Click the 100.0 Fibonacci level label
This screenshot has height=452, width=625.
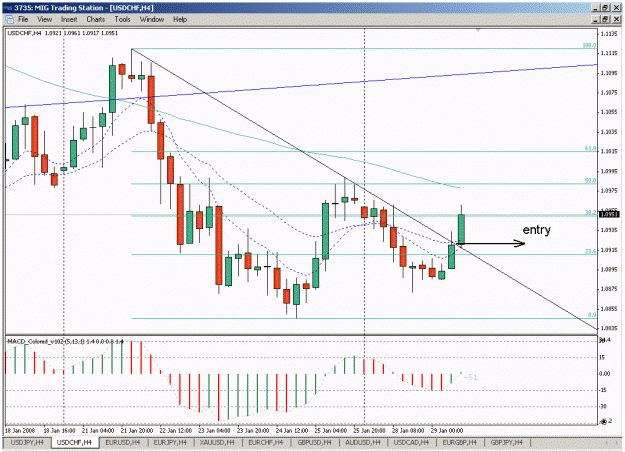click(x=589, y=45)
